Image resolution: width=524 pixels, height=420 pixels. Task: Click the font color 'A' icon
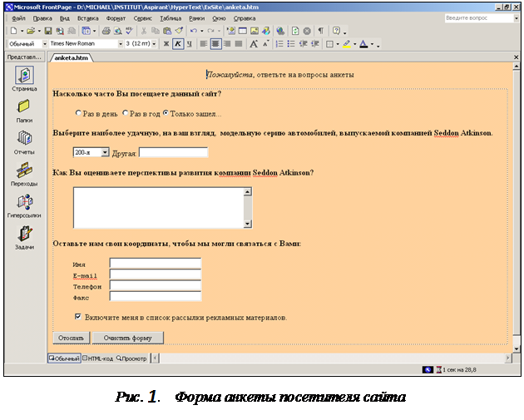coord(363,44)
